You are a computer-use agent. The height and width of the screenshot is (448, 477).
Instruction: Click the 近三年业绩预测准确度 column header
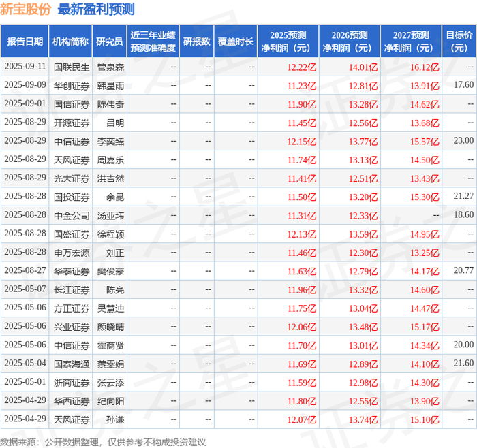coord(153,42)
